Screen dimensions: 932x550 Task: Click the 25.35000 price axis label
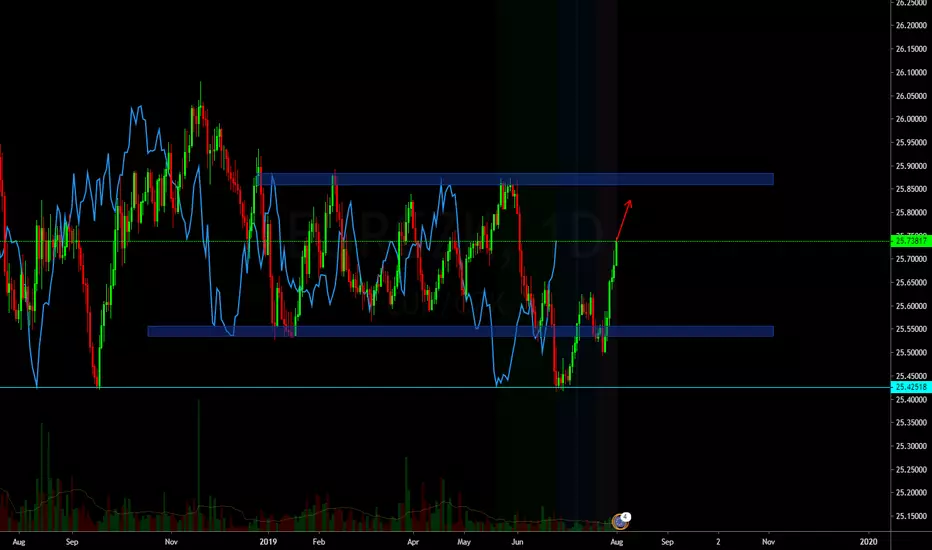tap(911, 423)
